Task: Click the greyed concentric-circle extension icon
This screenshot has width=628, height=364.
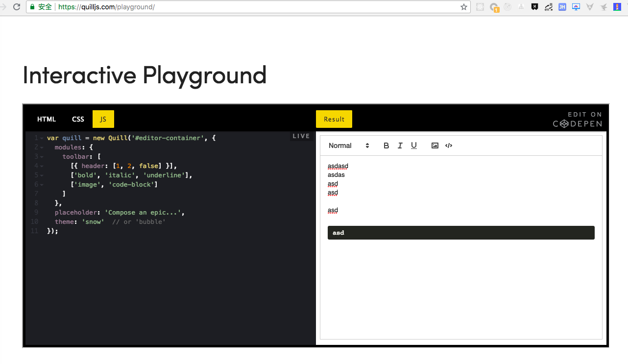Action: click(508, 7)
